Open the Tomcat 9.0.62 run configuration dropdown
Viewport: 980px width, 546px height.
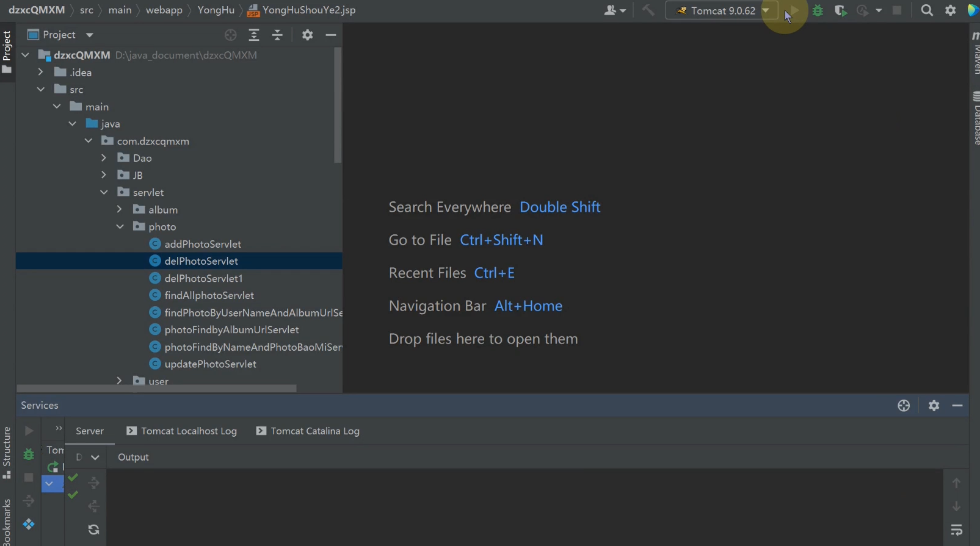pyautogui.click(x=722, y=10)
